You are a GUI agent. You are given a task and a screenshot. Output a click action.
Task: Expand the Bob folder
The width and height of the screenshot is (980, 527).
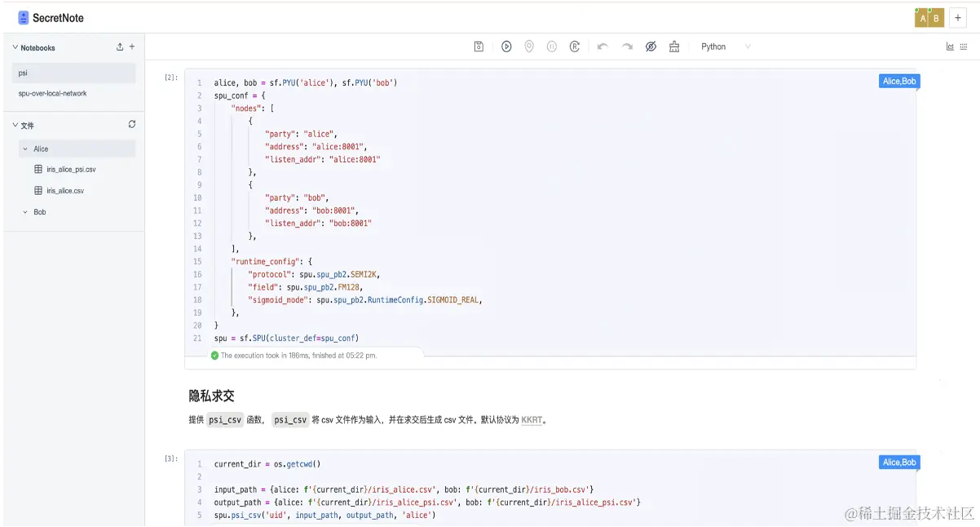[25, 212]
